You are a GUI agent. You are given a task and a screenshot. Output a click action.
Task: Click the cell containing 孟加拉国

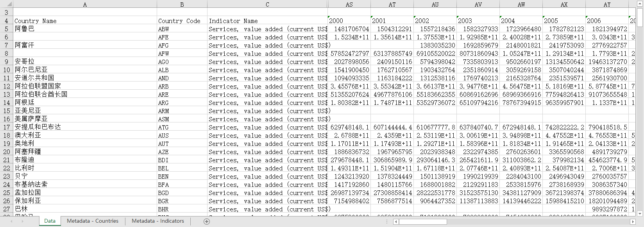(85, 193)
